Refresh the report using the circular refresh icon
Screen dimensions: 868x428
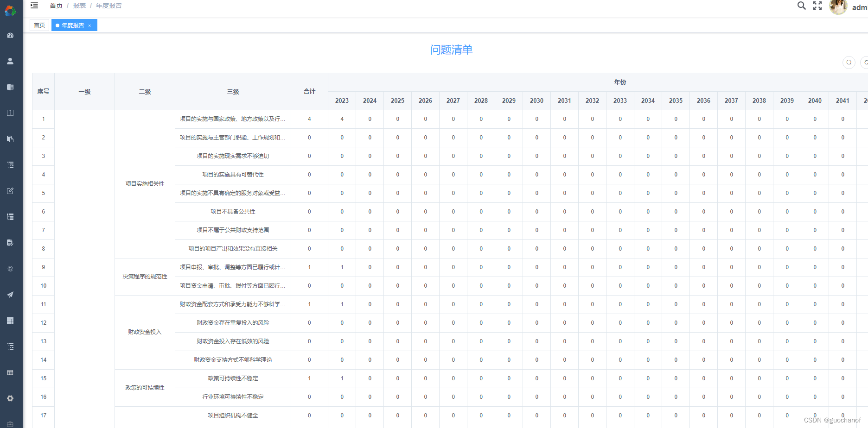click(x=865, y=62)
